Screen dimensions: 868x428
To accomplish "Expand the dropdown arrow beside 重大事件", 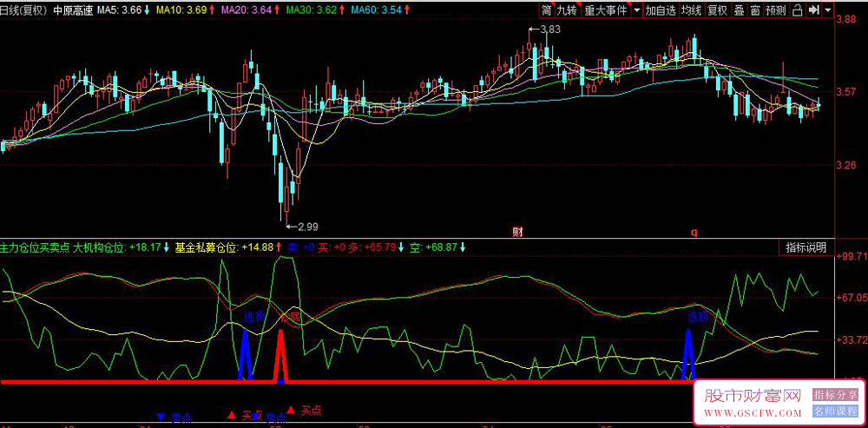I will 637,10.
